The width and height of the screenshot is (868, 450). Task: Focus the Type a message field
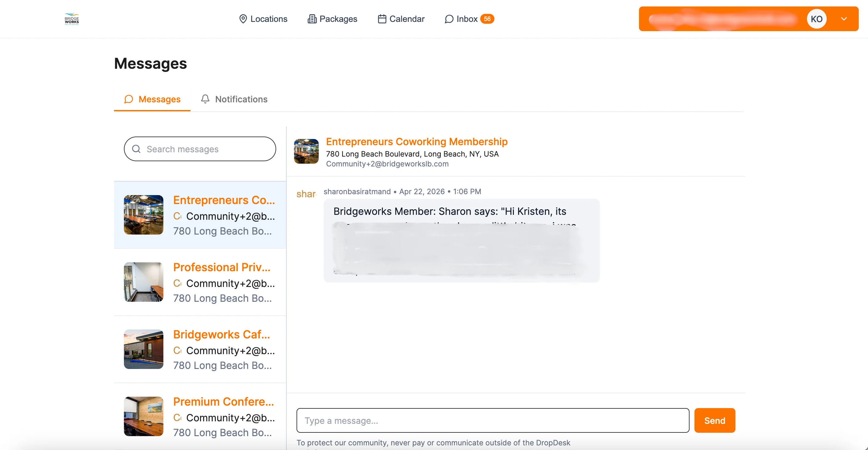[493, 420]
